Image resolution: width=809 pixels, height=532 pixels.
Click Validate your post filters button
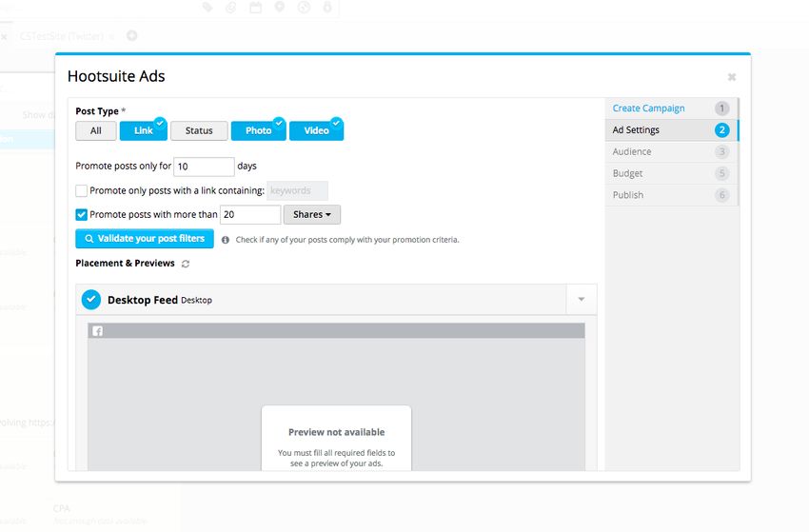click(145, 238)
